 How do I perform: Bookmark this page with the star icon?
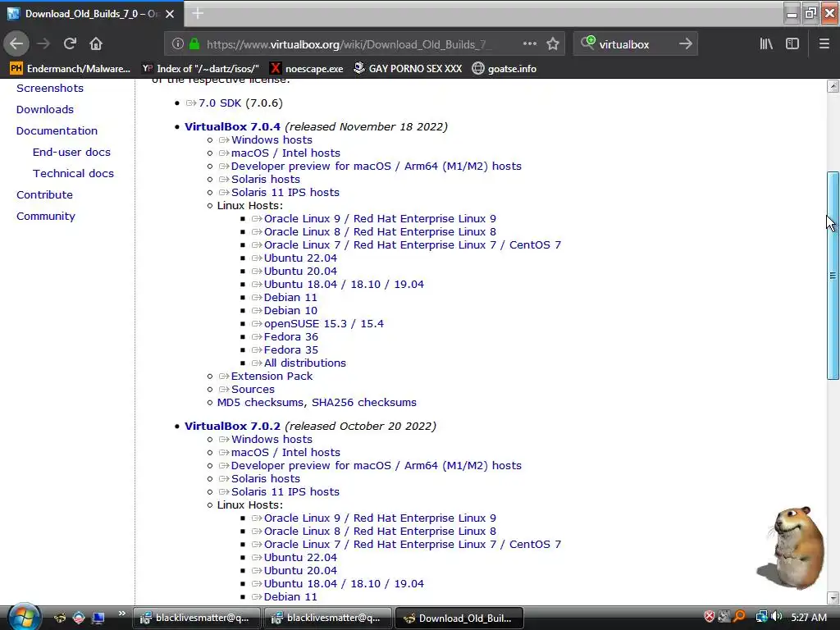pyautogui.click(x=553, y=44)
